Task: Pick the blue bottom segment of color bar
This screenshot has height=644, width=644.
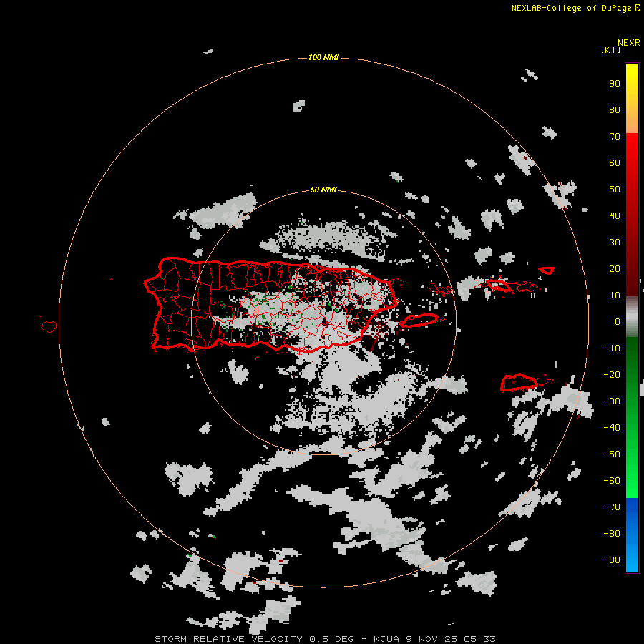Action: [x=632, y=535]
